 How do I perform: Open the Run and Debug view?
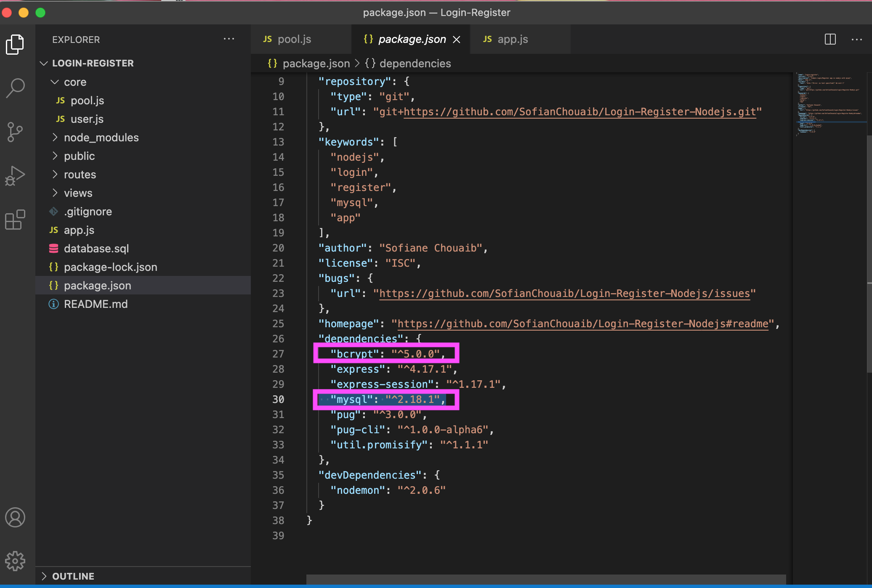coord(15,176)
